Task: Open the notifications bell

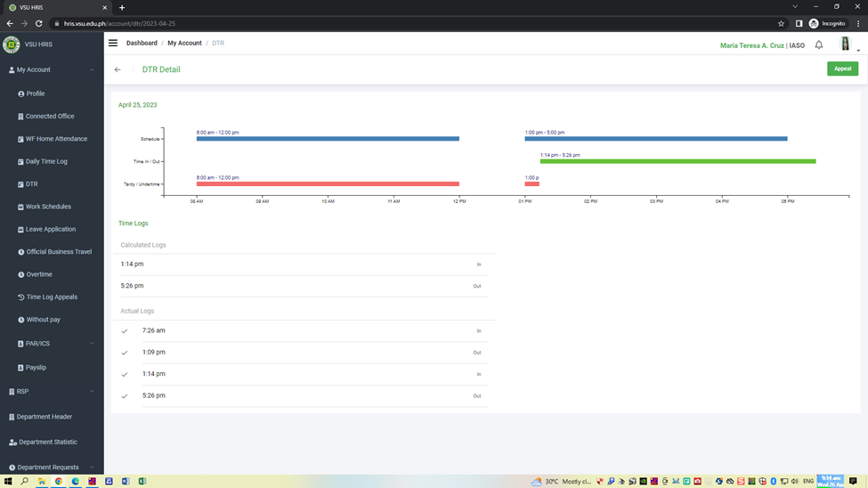Action: point(819,45)
